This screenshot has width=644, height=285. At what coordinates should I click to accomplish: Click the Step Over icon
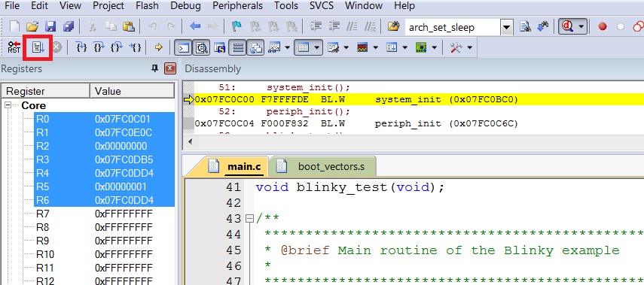[x=99, y=48]
